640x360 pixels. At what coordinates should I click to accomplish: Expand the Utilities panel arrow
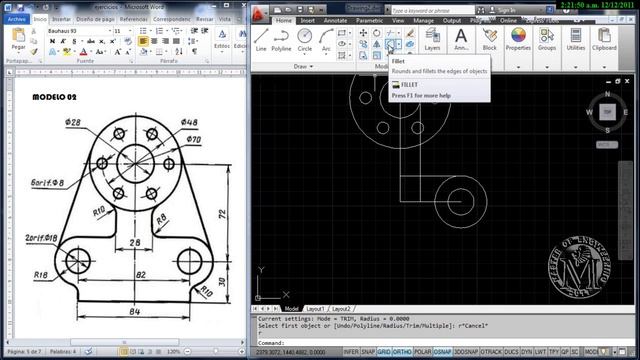point(576,67)
